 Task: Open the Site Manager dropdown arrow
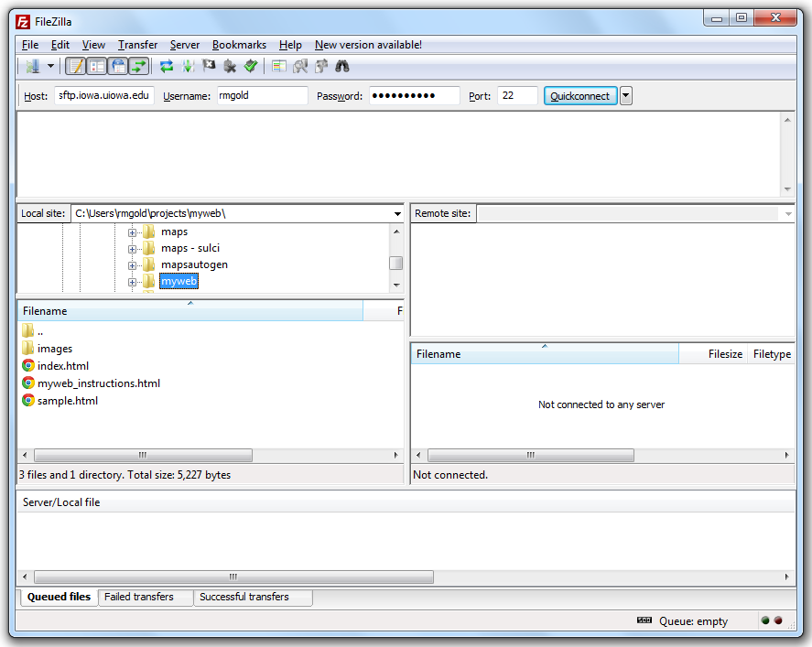51,66
